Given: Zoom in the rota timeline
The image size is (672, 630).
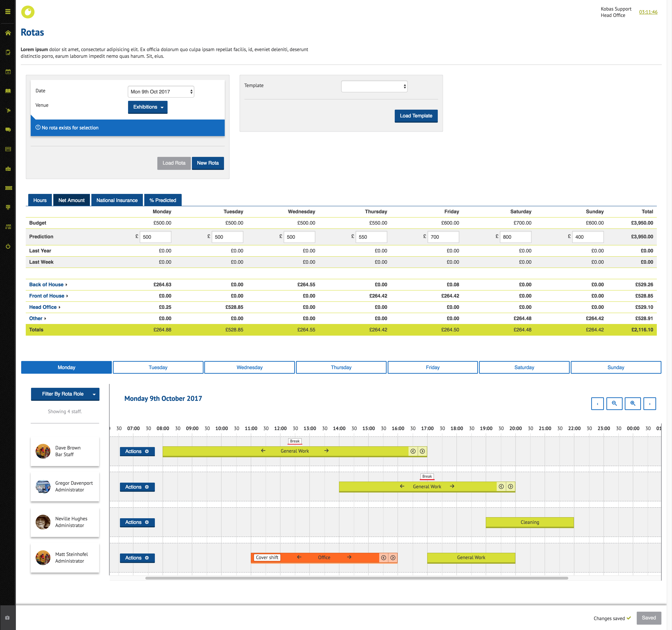Looking at the screenshot, I should click(632, 403).
